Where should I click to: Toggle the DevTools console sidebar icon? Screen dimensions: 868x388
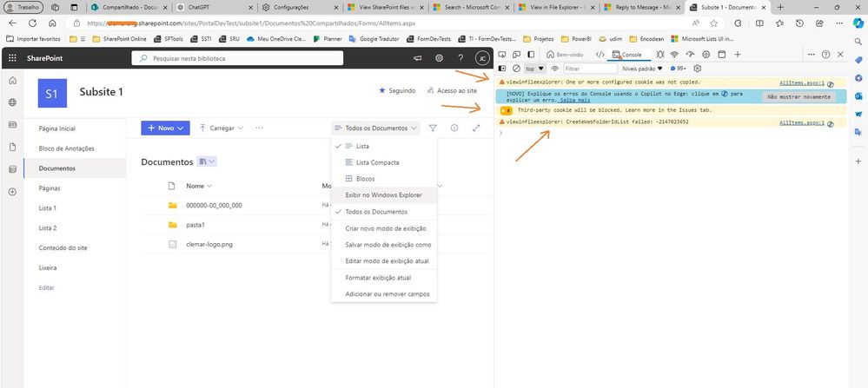coord(502,69)
